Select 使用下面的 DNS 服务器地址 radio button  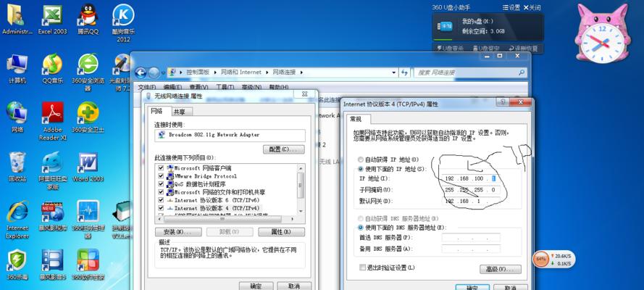[361, 227]
